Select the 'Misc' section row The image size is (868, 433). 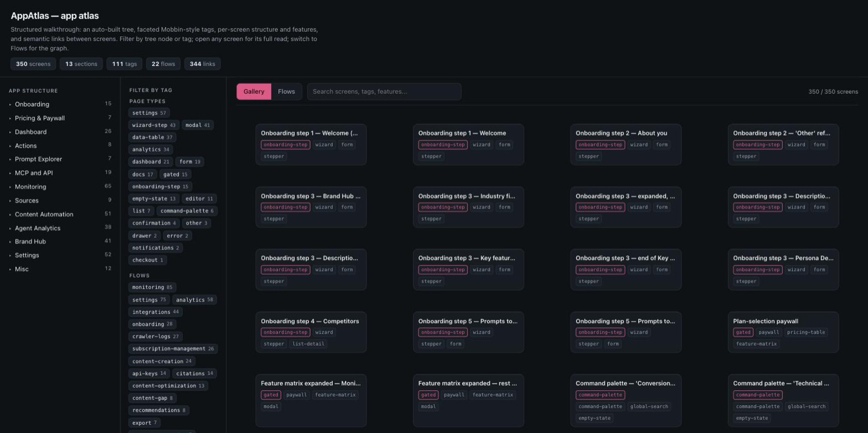[60, 269]
